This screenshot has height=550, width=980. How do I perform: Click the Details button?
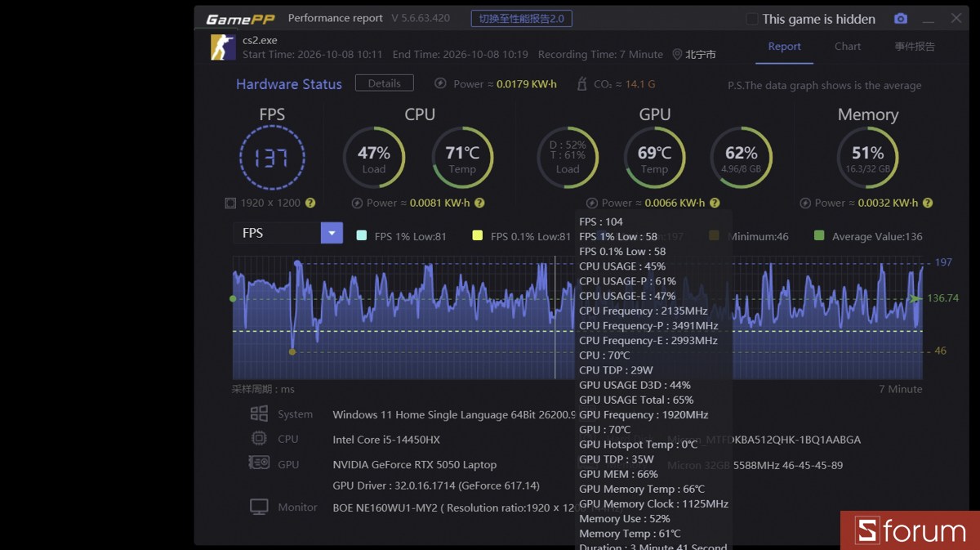[384, 83]
